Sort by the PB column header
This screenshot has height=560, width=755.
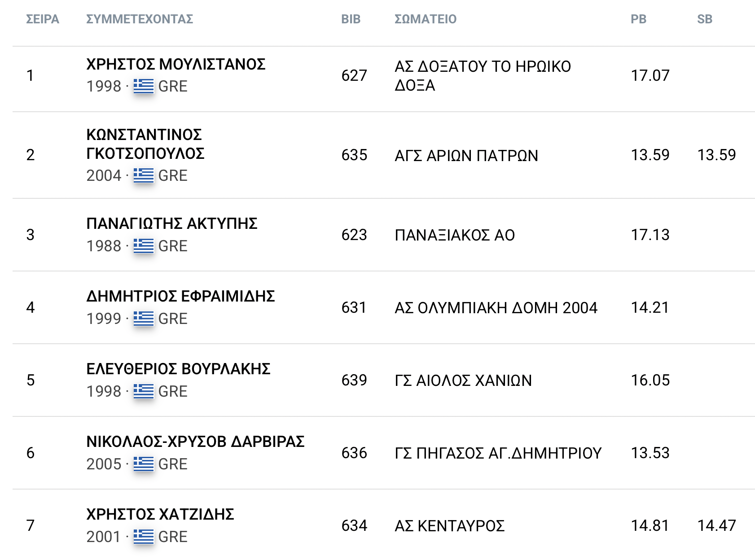pyautogui.click(x=638, y=19)
